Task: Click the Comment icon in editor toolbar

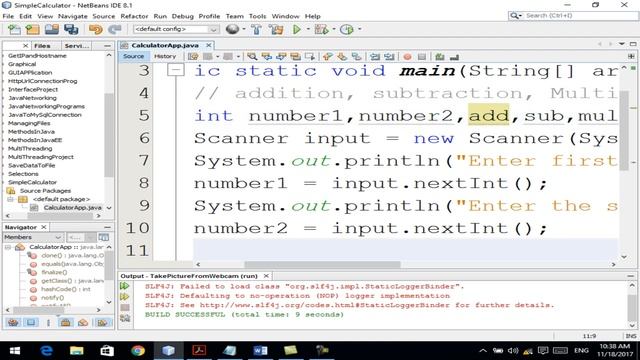Action: coord(440,57)
